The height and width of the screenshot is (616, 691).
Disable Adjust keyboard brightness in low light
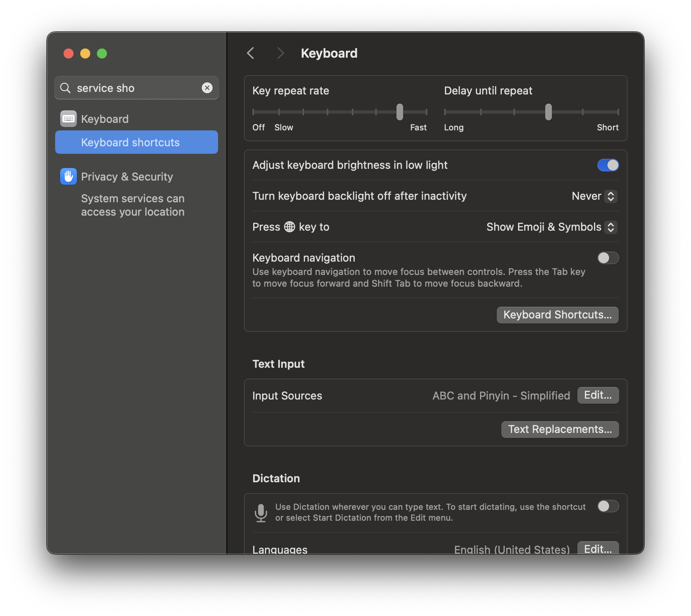point(608,165)
